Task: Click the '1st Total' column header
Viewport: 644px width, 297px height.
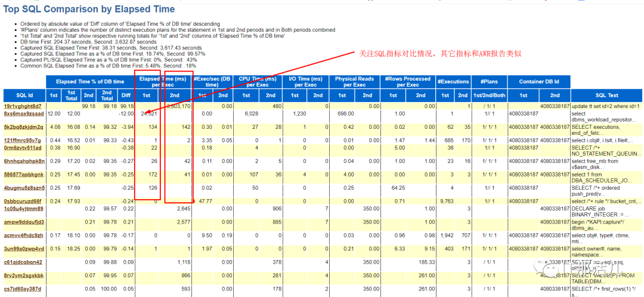Action: 71,95
